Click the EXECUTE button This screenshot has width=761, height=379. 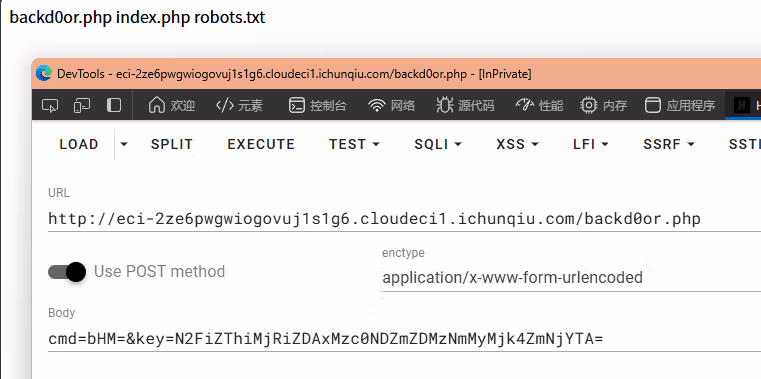coord(261,144)
